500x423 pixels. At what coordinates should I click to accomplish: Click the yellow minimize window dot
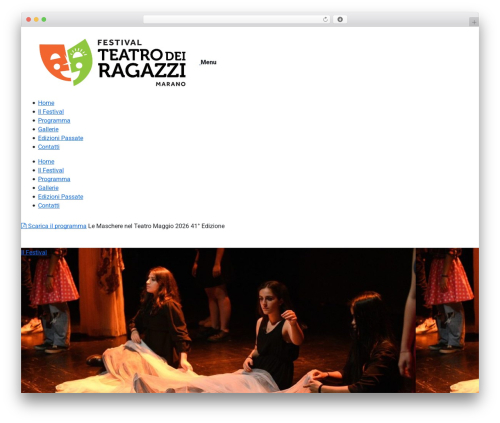[x=36, y=19]
